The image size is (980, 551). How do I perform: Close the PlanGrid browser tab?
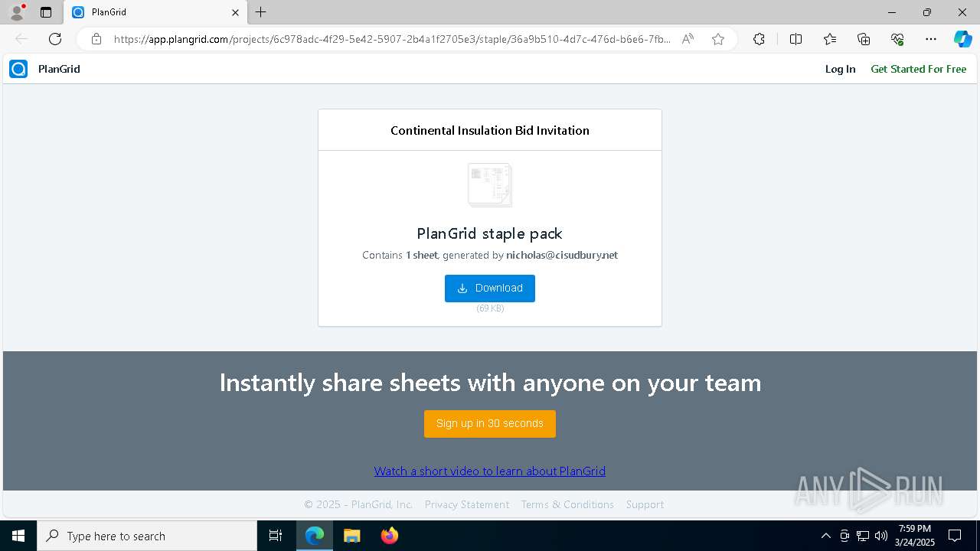point(235,12)
